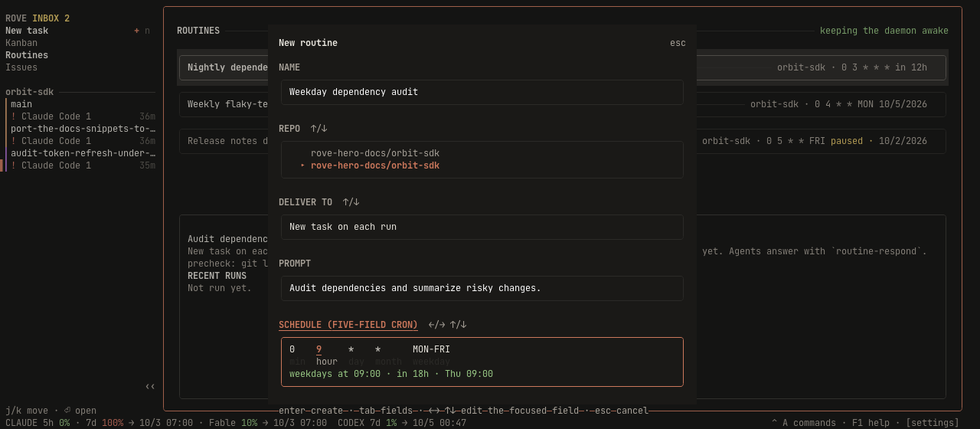Pick the highlighted rove-hero-docs/orbit-sdk repo option
This screenshot has height=429, width=980.
click(375, 165)
